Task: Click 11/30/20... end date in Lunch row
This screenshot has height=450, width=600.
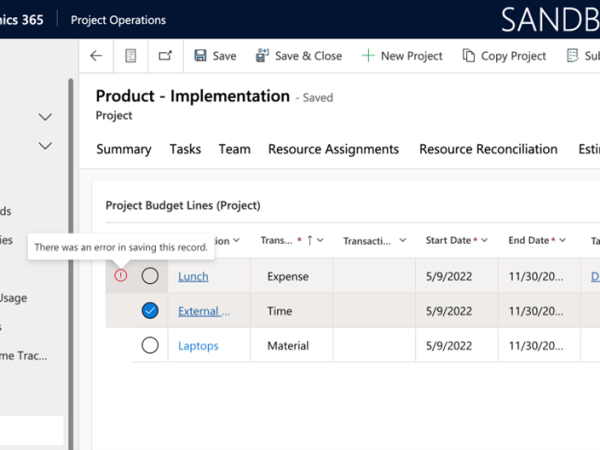Action: coord(536,276)
